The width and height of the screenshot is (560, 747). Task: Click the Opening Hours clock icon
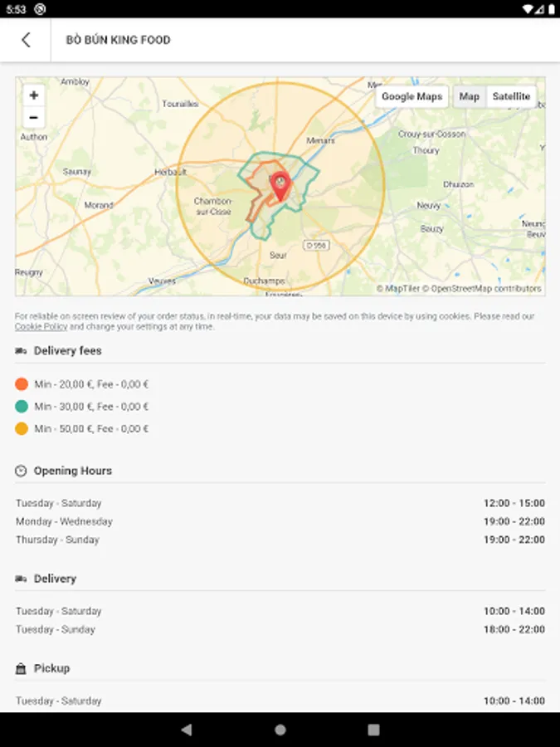coord(21,471)
